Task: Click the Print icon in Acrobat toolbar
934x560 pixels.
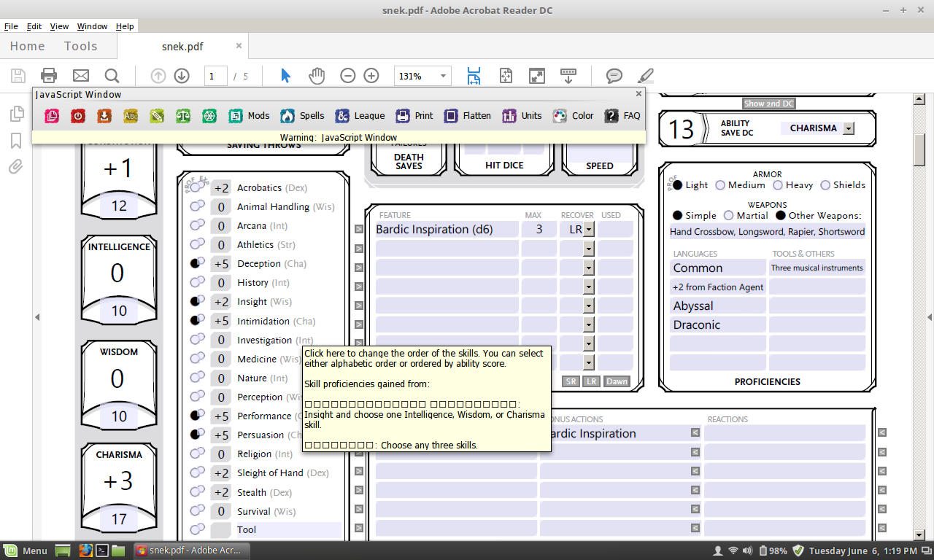Action: [49, 76]
